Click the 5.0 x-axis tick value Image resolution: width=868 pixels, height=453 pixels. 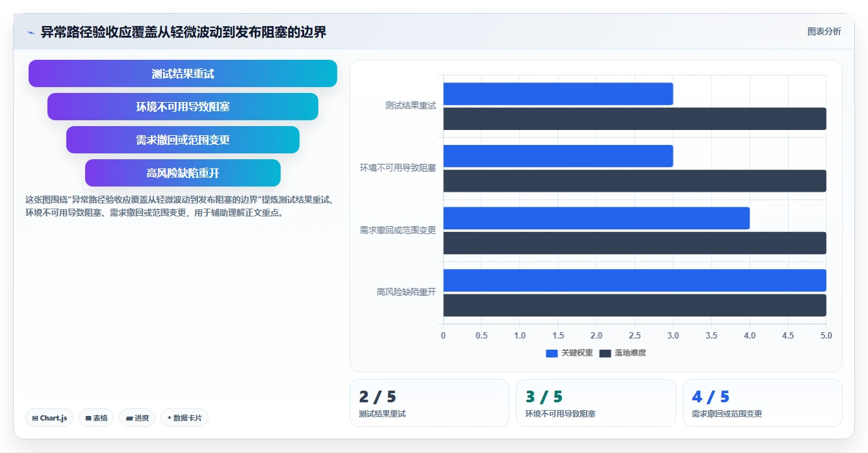tap(826, 335)
